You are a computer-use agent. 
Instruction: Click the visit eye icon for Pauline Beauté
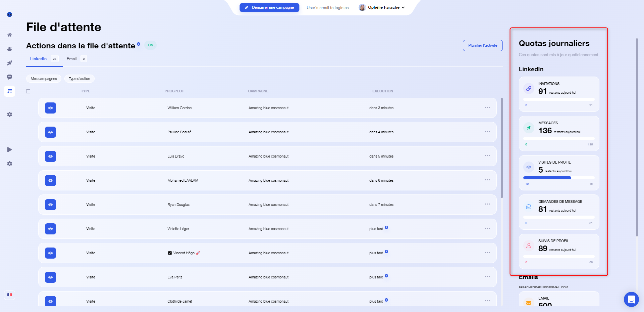(50, 132)
